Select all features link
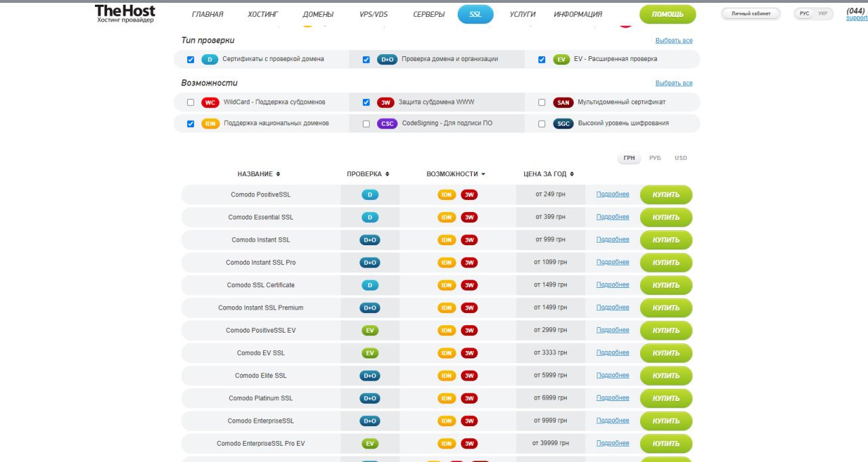Viewport: 868px width, 462px height. coord(674,83)
